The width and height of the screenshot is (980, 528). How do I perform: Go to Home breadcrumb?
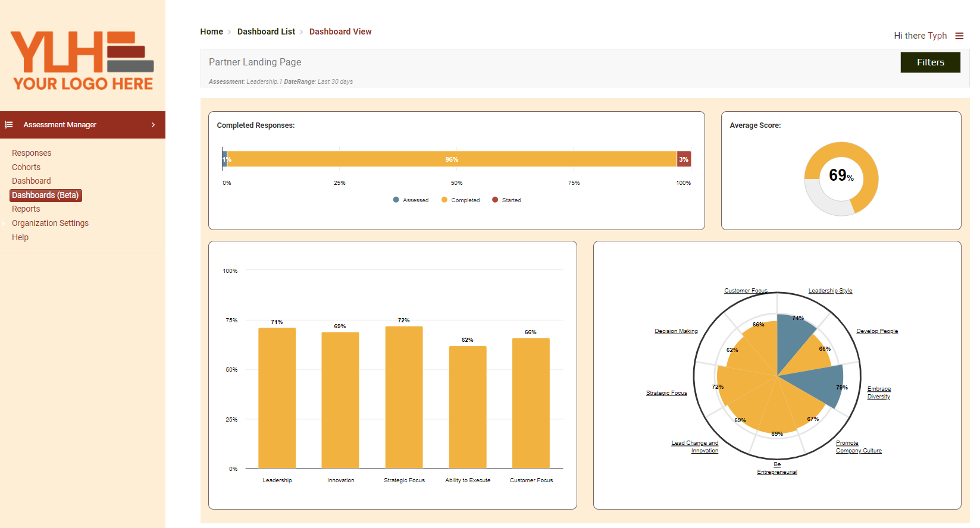coord(211,32)
